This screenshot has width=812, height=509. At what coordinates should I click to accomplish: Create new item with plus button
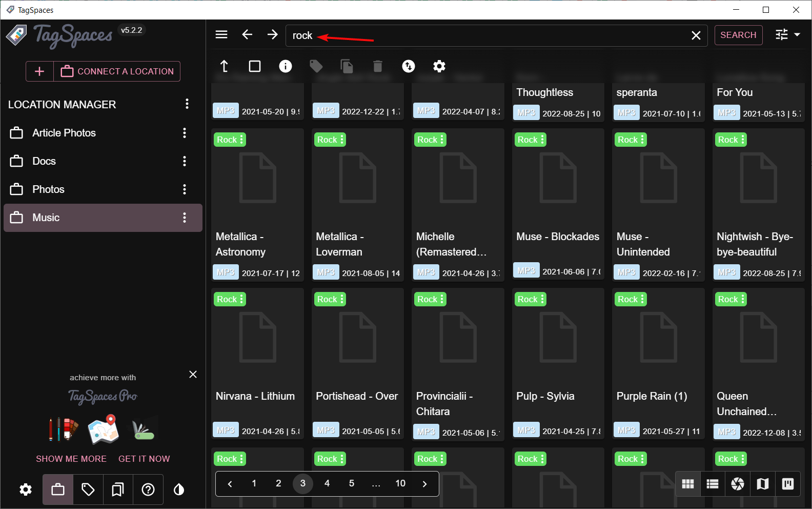point(39,71)
